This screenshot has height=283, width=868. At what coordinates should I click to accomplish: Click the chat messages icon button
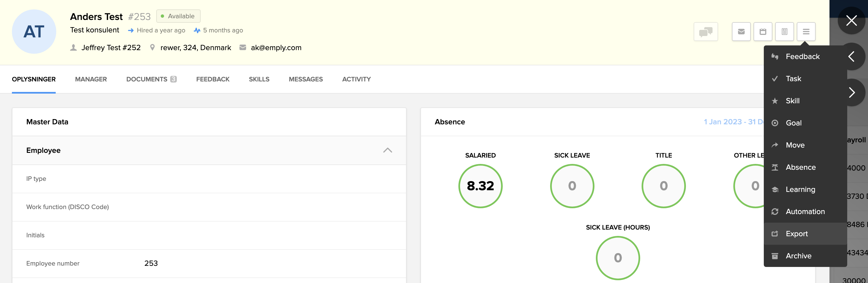tap(705, 32)
